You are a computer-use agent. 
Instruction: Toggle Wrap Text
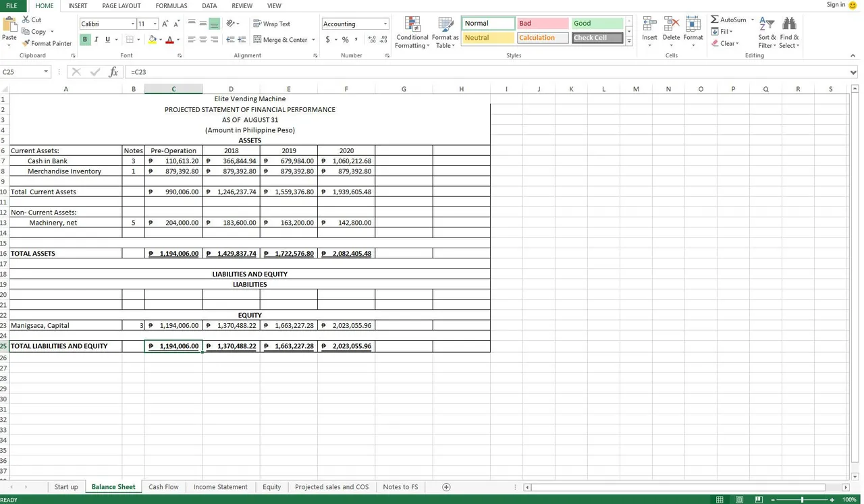click(x=271, y=24)
